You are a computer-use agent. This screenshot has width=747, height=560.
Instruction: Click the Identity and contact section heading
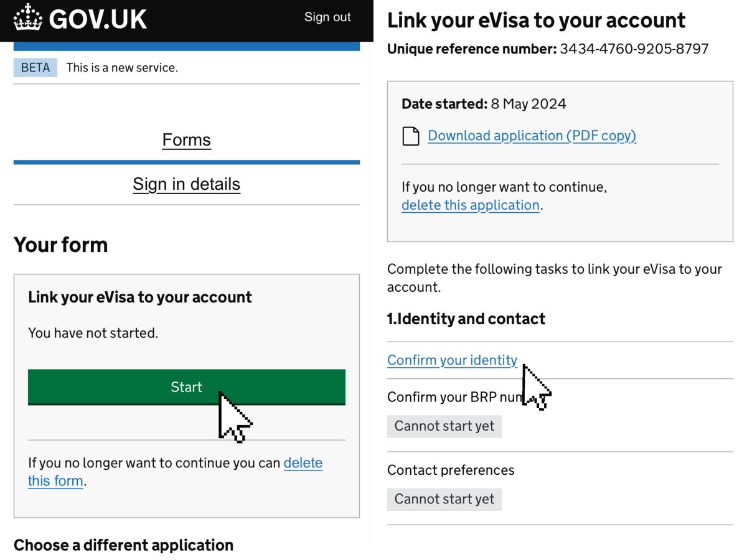[x=466, y=319]
